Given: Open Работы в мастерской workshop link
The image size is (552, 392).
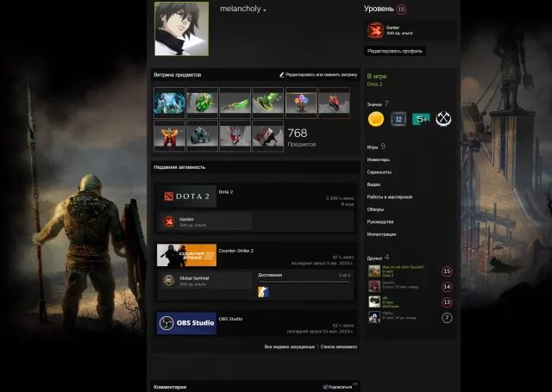Looking at the screenshot, I should pyautogui.click(x=389, y=197).
